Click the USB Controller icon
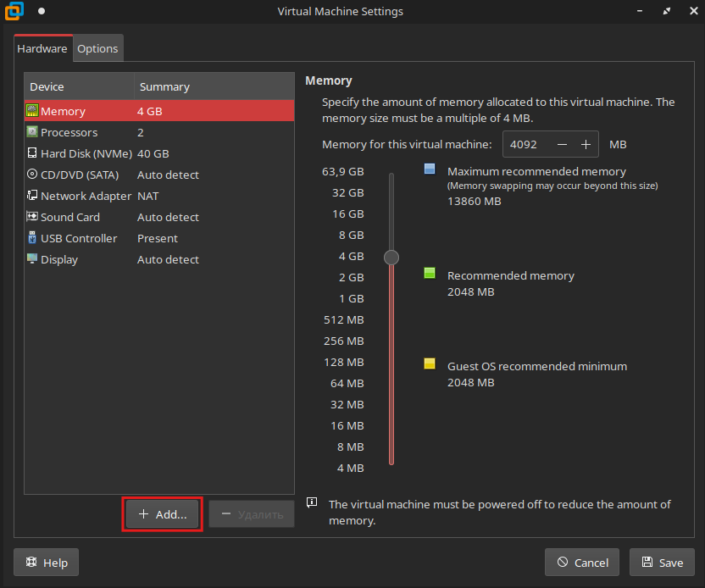This screenshot has width=705, height=588. coord(32,238)
